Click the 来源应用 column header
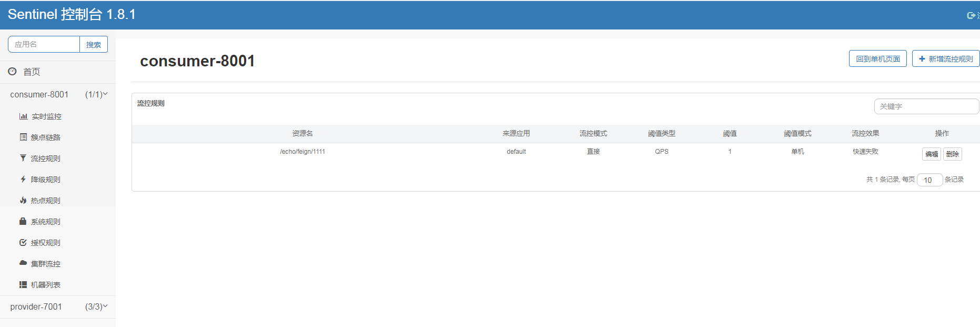The height and width of the screenshot is (327, 980). (516, 134)
